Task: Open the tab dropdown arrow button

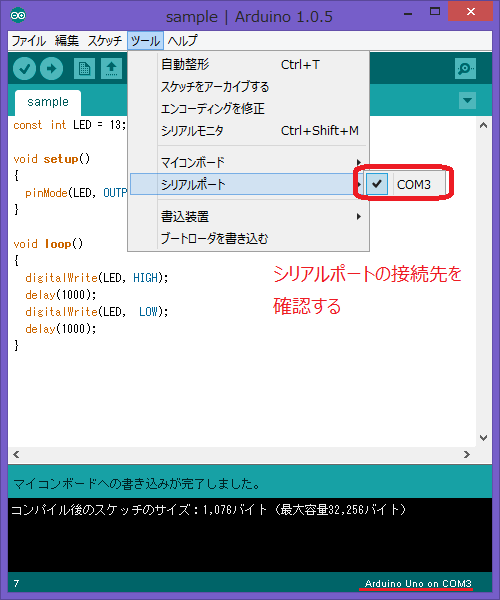Action: 467,101
